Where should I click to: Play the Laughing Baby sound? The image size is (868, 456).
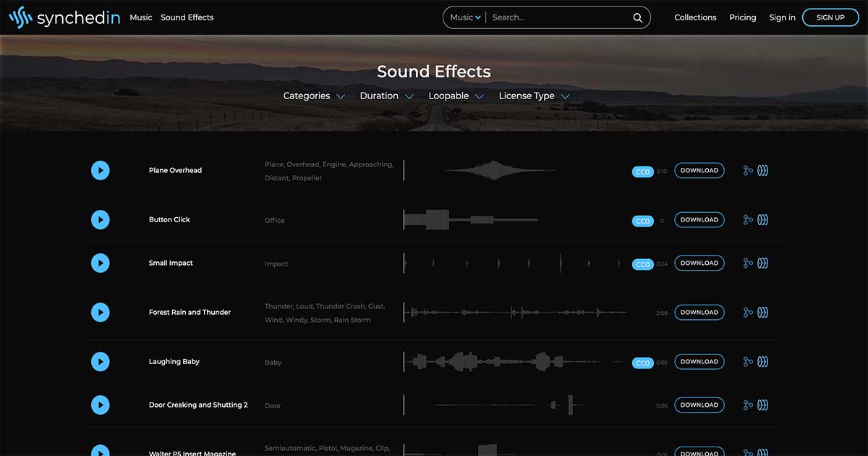pos(100,362)
